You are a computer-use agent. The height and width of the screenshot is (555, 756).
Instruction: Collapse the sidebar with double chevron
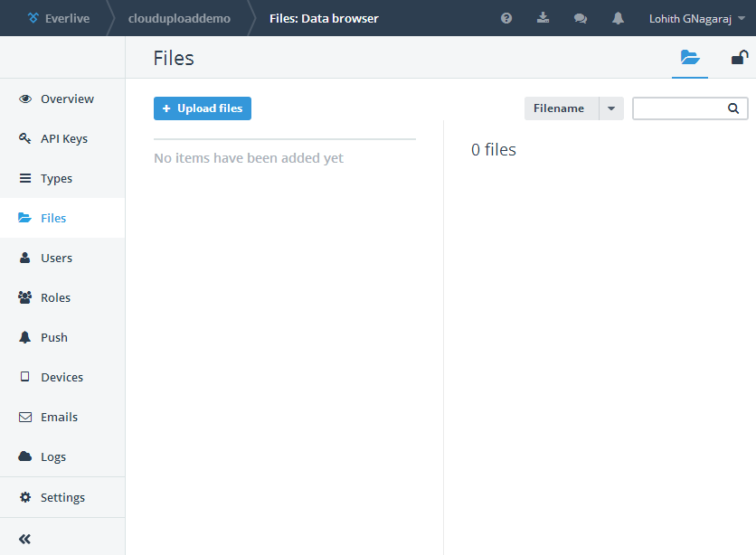pyautogui.click(x=24, y=539)
